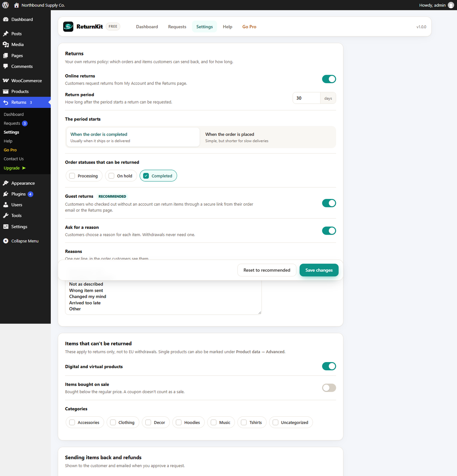The height and width of the screenshot is (476, 457).
Task: Click the Media icon in sidebar
Action: [x=6, y=45]
